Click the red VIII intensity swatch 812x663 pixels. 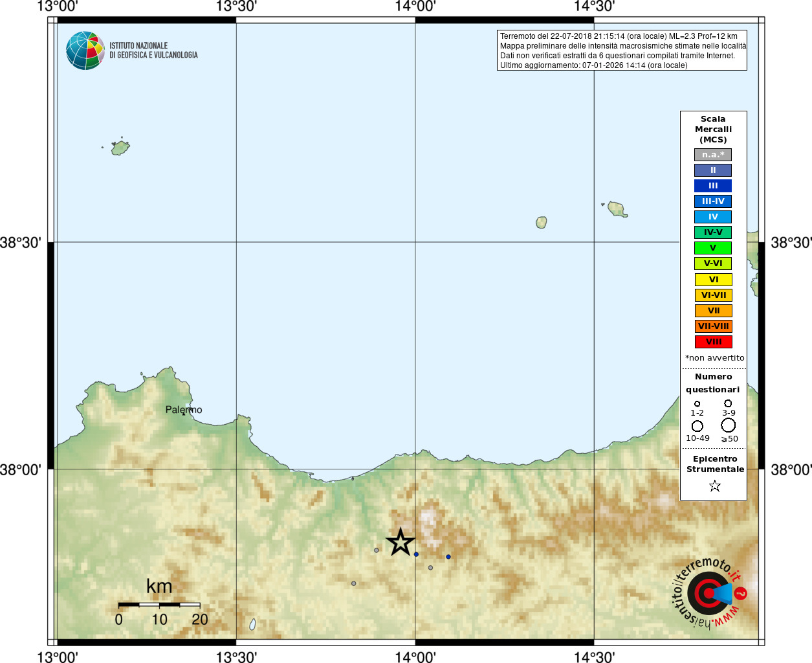point(713,342)
